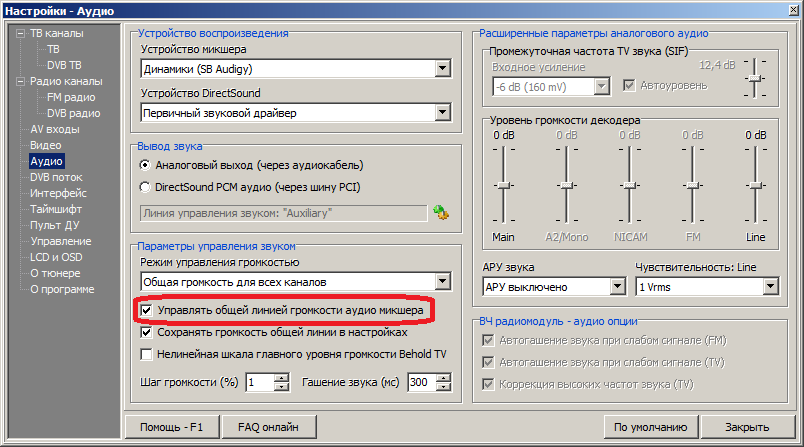Reset settings with По умолчанию button
The height and width of the screenshot is (447, 804).
click(650, 426)
